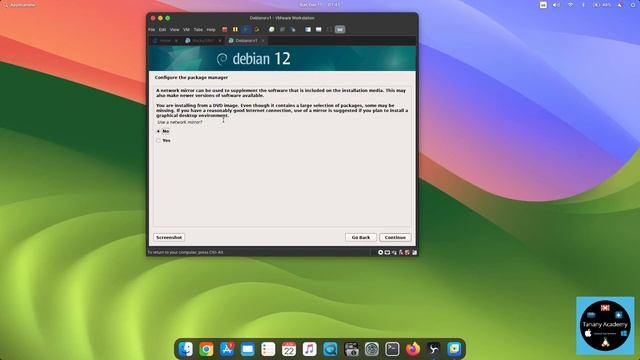Click the Continue button in the installer
The height and width of the screenshot is (360, 640).
tap(395, 237)
